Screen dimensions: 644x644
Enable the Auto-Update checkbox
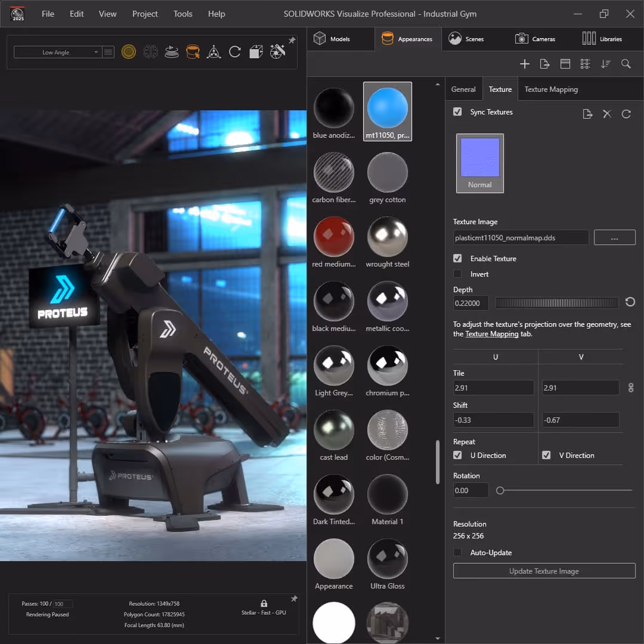pyautogui.click(x=457, y=552)
